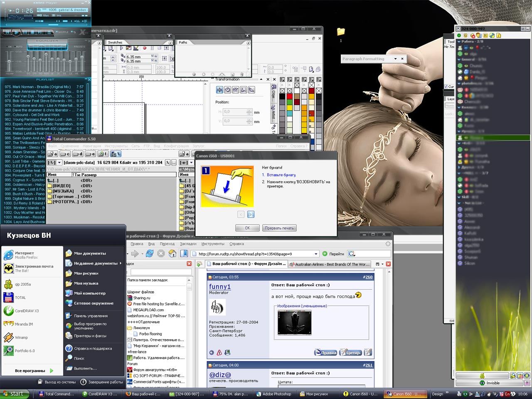Open equalizer PRESETS
Viewport: 532px width, 399px height.
tap(79, 47)
